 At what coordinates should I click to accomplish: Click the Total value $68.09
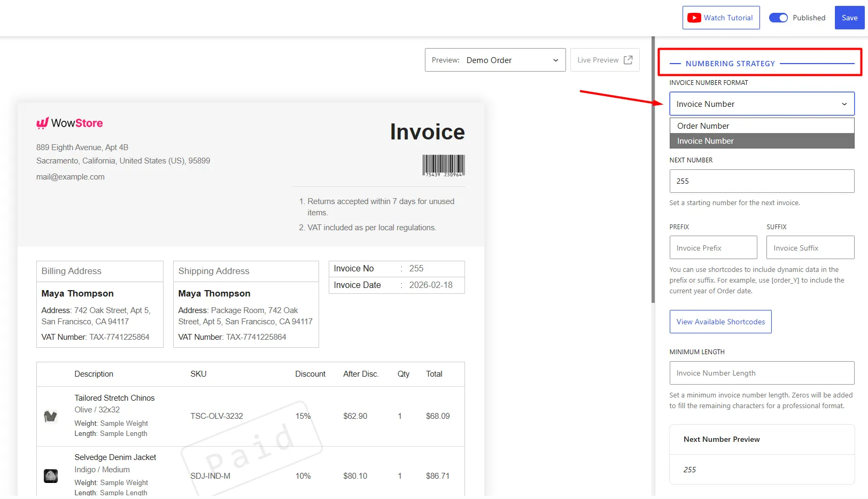coord(438,416)
